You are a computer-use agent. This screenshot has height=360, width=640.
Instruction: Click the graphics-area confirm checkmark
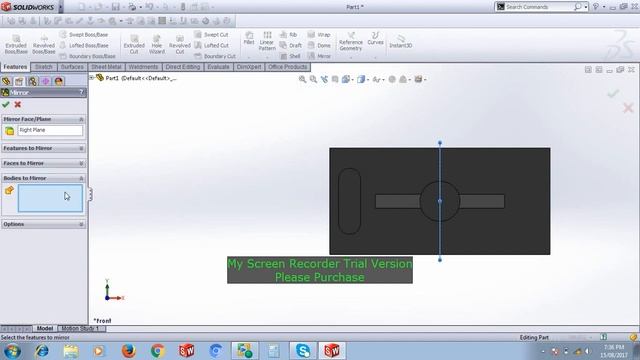[613, 93]
